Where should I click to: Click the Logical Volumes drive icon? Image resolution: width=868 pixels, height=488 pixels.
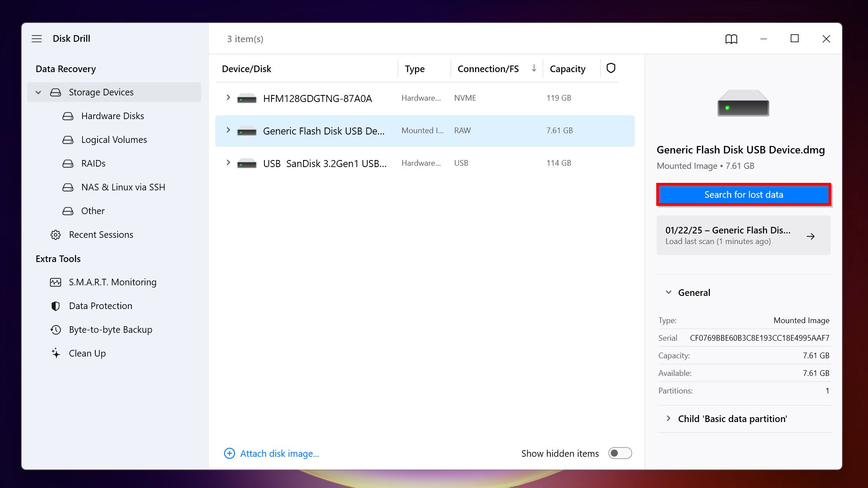click(x=68, y=140)
